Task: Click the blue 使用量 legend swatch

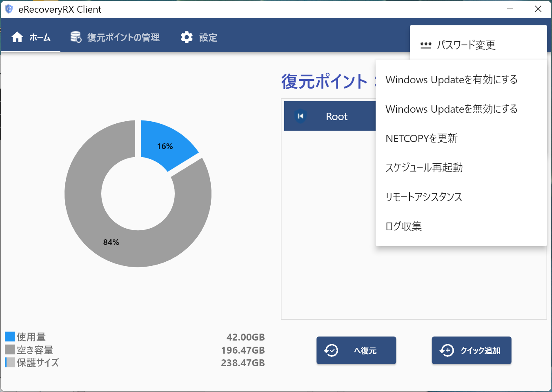Action: tap(10, 337)
